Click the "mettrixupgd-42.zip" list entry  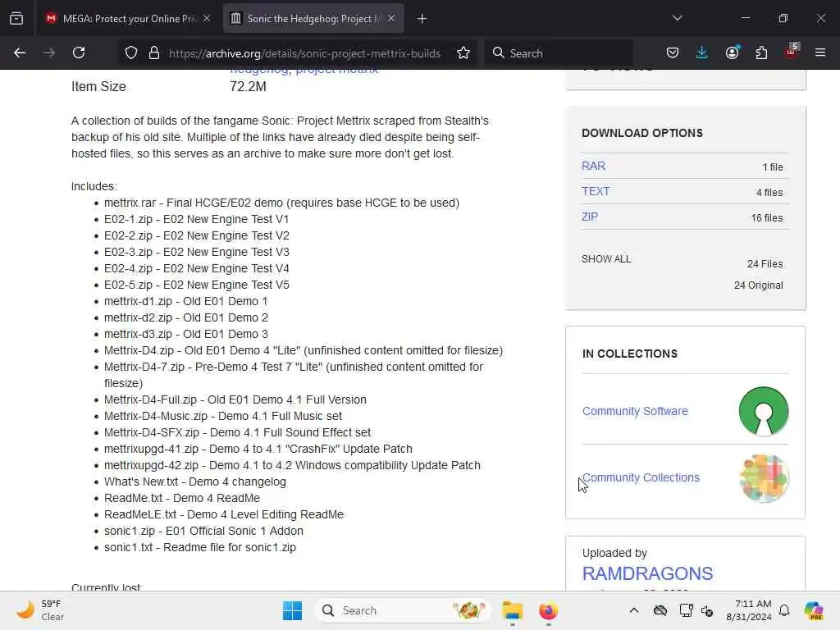[x=292, y=465]
